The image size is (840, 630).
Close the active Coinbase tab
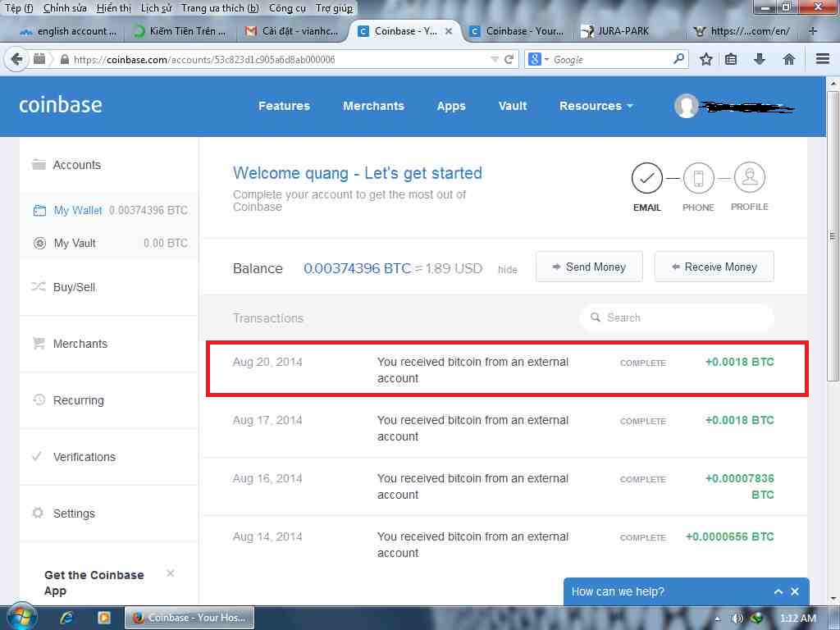pos(449,31)
